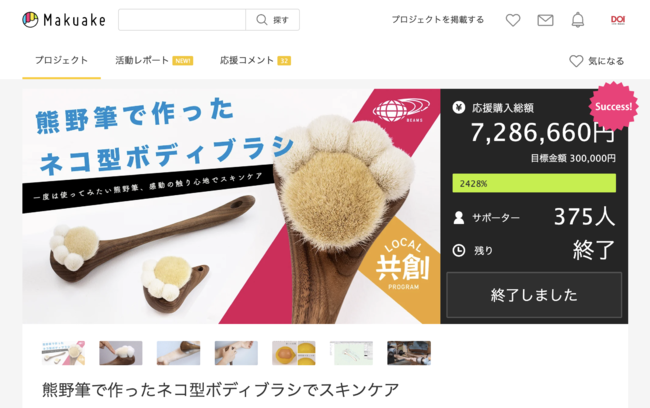Open 応援コメント tab with 32 comments
Screen dimensions: 650x408
(x=255, y=61)
